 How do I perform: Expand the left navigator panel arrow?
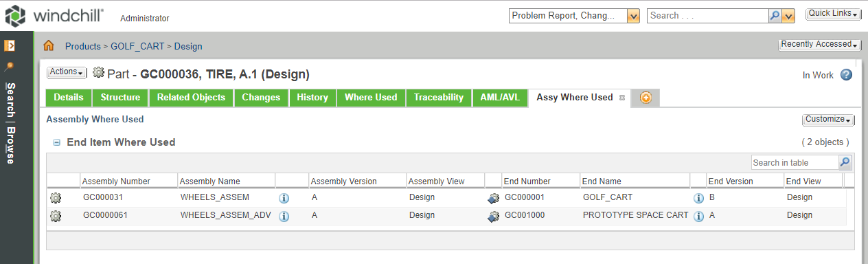[10, 46]
